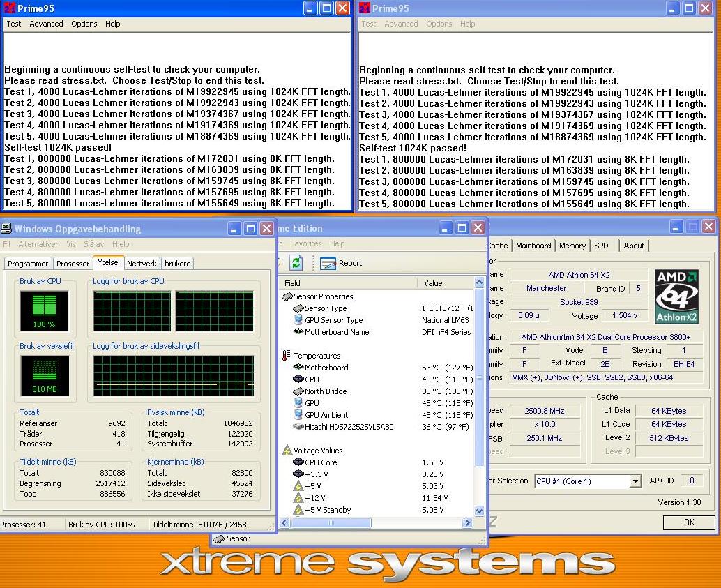Click the Value column header
The height and width of the screenshot is (588, 721).
pyautogui.click(x=445, y=283)
